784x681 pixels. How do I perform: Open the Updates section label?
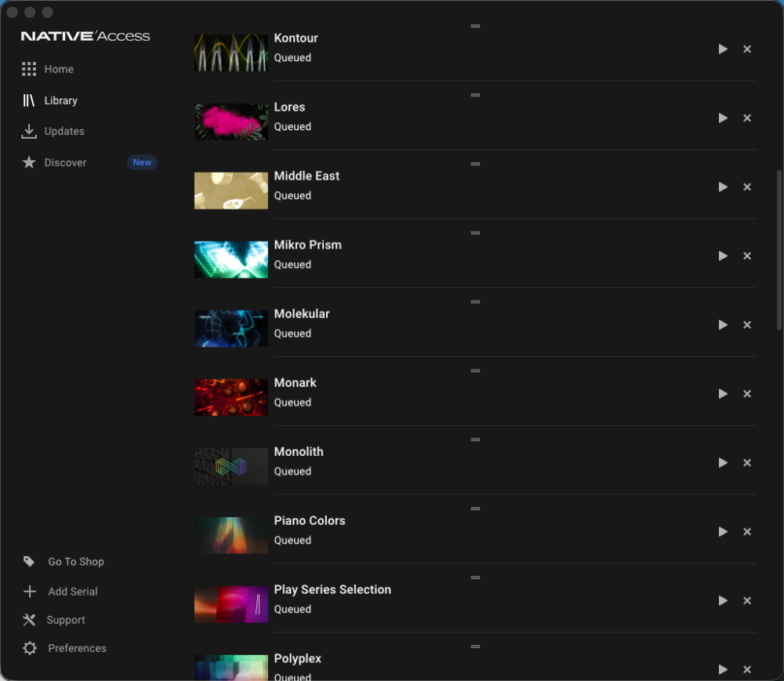pyautogui.click(x=64, y=132)
